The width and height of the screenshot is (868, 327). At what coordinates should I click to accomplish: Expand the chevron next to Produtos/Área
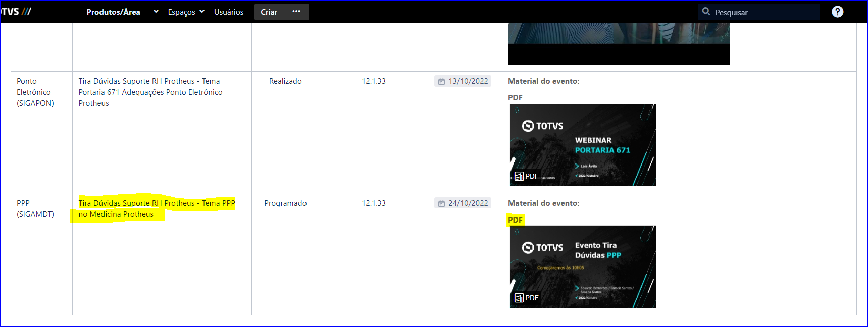click(156, 11)
